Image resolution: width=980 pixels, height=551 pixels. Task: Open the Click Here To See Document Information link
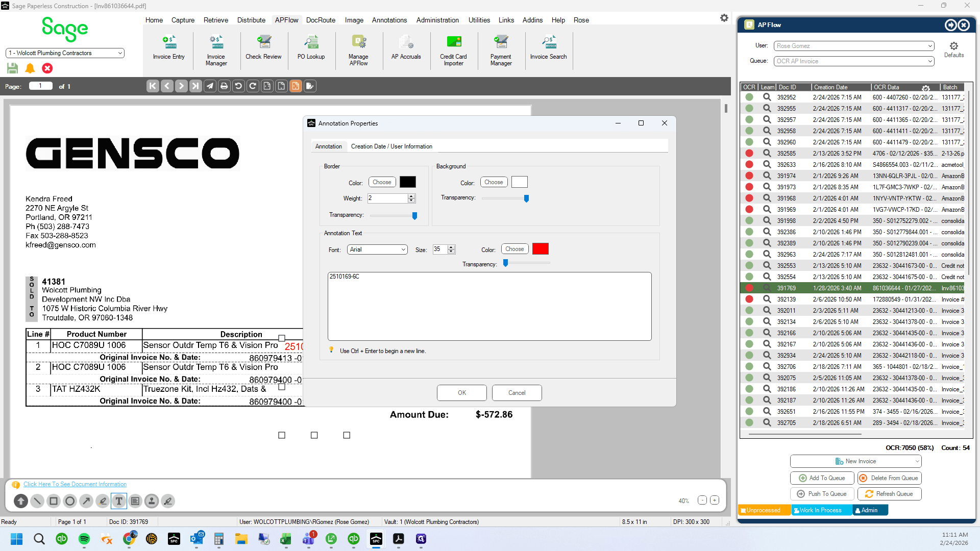coord(75,484)
